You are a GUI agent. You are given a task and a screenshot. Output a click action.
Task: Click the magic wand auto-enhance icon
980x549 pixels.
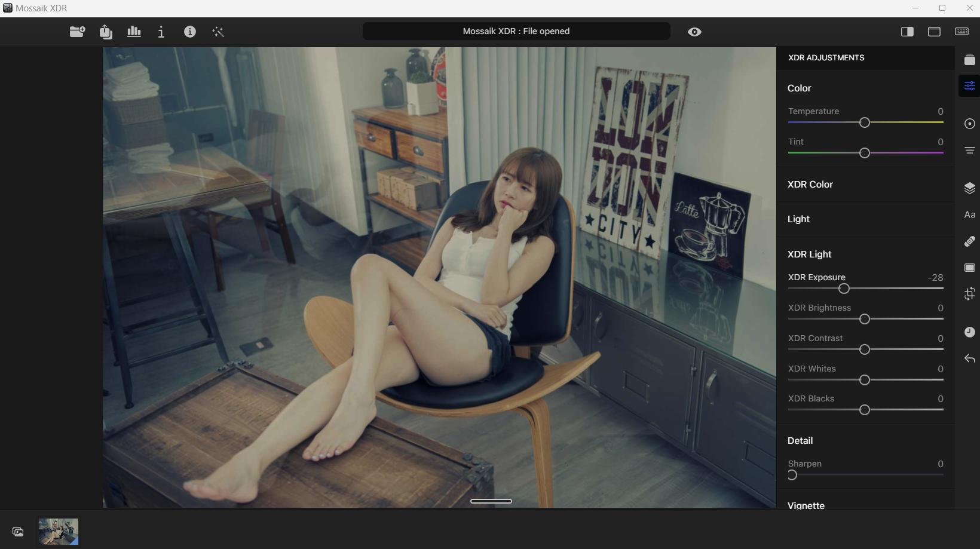point(218,32)
